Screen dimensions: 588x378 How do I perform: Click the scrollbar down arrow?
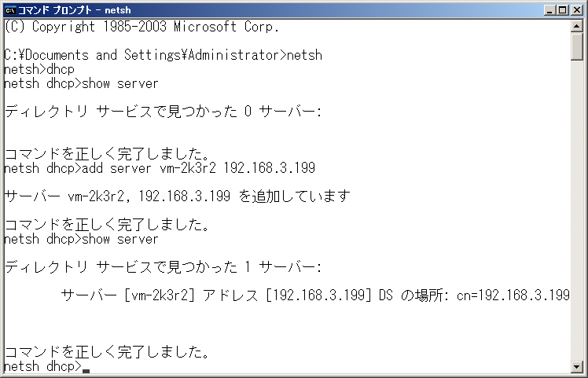[577, 366]
